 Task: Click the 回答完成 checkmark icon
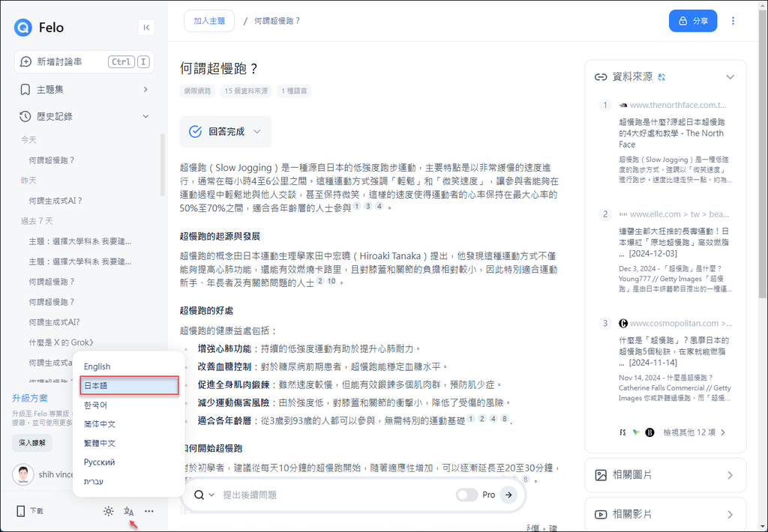(195, 132)
